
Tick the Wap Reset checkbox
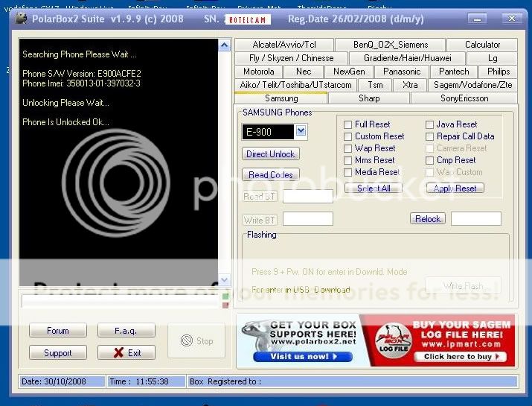click(x=347, y=148)
